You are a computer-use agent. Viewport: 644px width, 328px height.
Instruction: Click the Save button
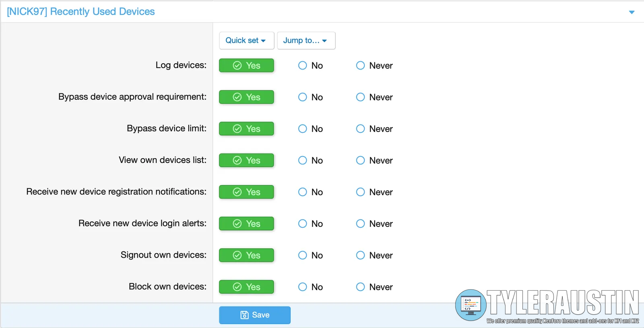[x=254, y=315]
